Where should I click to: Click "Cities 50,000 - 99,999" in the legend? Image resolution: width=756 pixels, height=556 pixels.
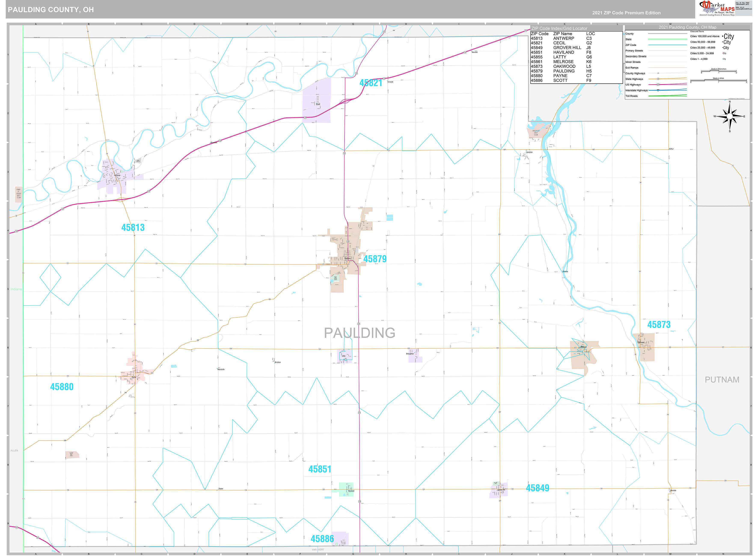click(703, 42)
